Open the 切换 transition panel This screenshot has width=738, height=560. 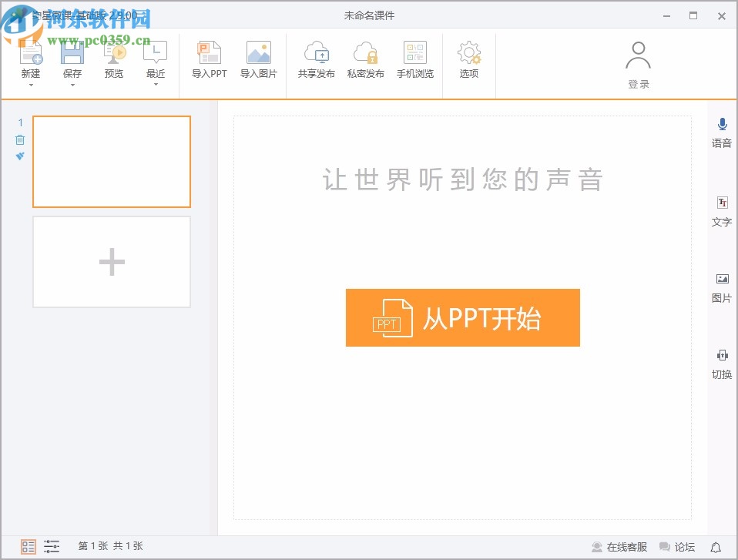(x=721, y=364)
